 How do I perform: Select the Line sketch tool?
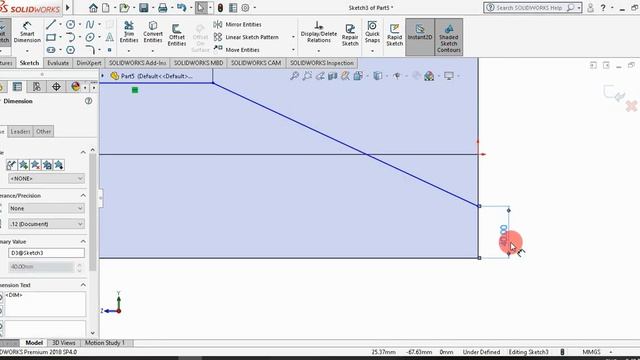click(51, 24)
